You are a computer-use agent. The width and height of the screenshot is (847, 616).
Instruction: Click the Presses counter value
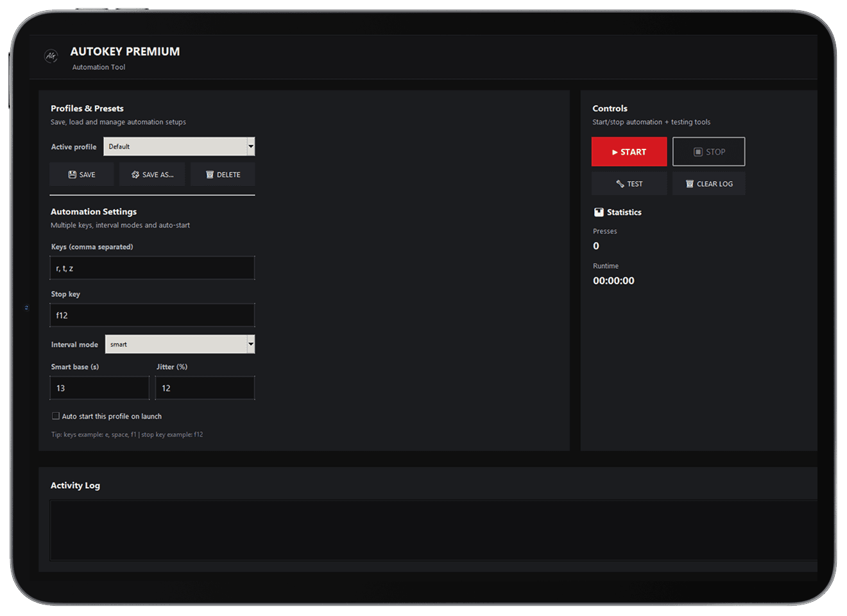coord(595,246)
